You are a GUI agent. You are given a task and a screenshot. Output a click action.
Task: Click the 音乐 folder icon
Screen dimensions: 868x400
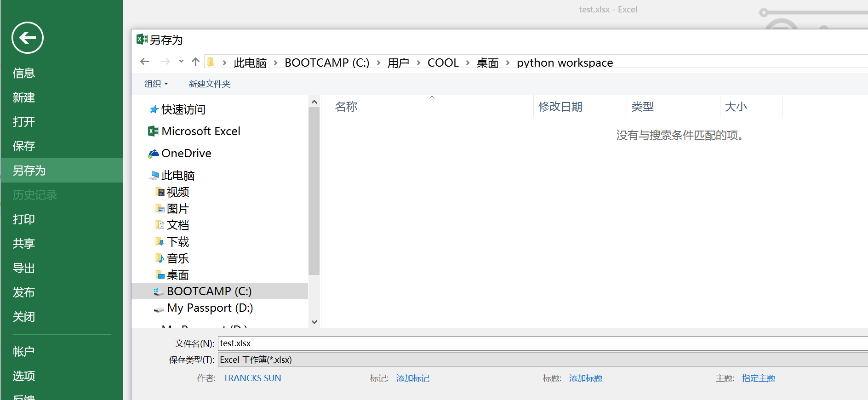(160, 258)
